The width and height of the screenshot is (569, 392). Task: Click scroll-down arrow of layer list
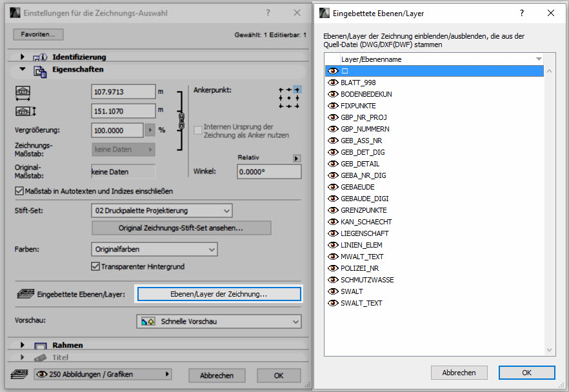[550, 350]
